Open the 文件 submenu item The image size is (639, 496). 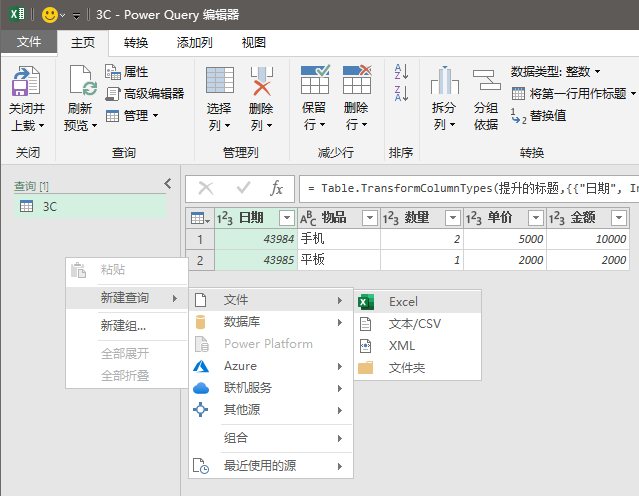[271, 300]
